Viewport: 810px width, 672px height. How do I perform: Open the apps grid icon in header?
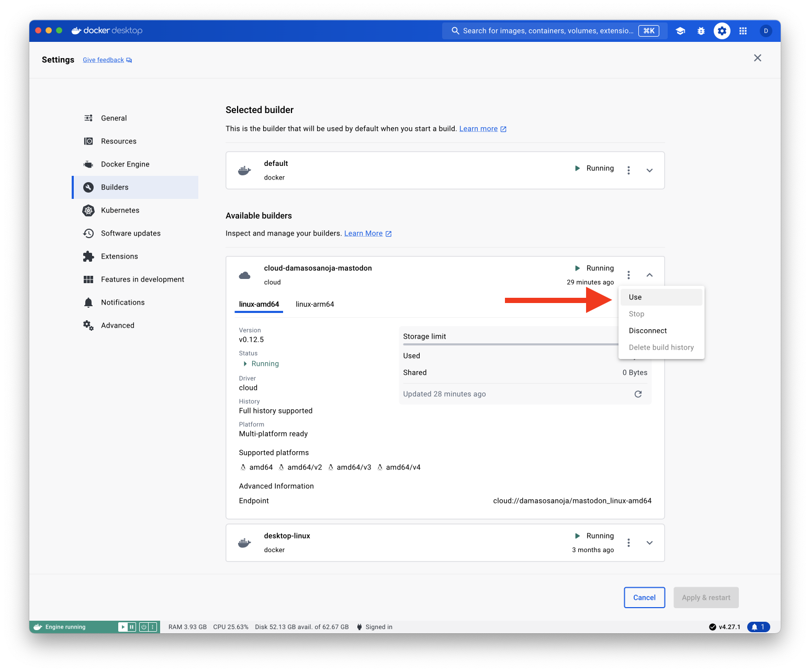coord(743,31)
